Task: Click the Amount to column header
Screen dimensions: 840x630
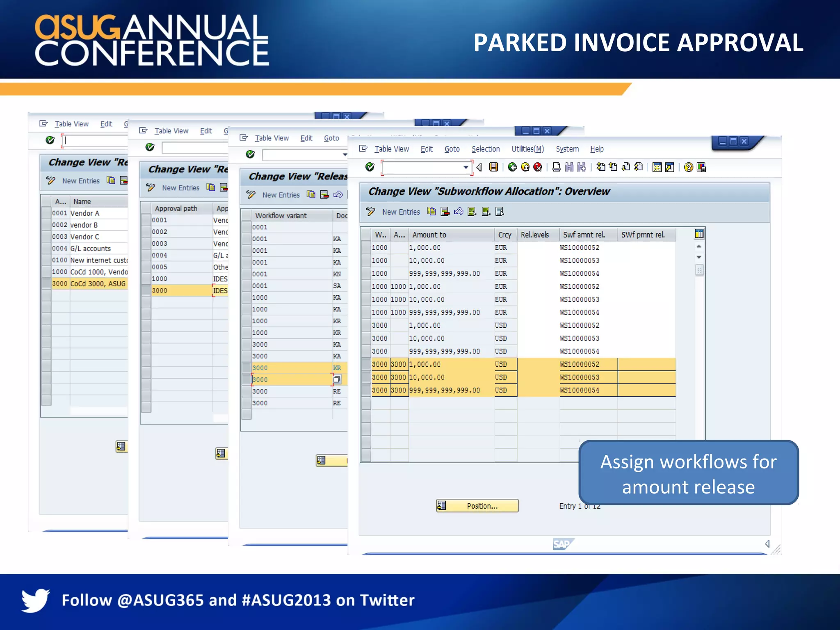Action: coord(452,235)
